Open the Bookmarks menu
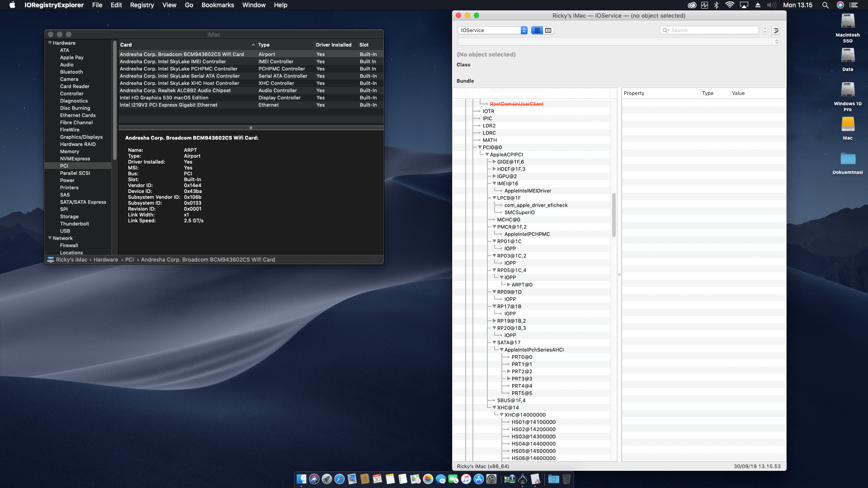868x488 pixels. [x=217, y=5]
